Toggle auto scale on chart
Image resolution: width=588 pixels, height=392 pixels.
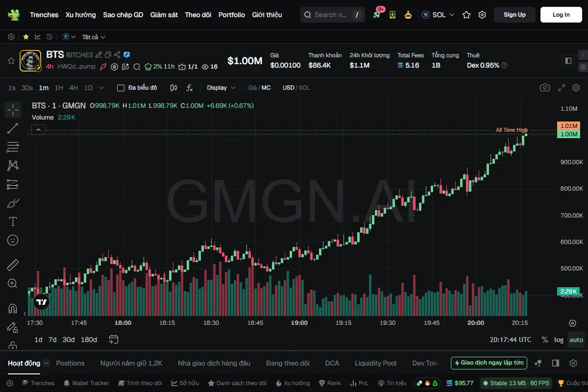576,340
